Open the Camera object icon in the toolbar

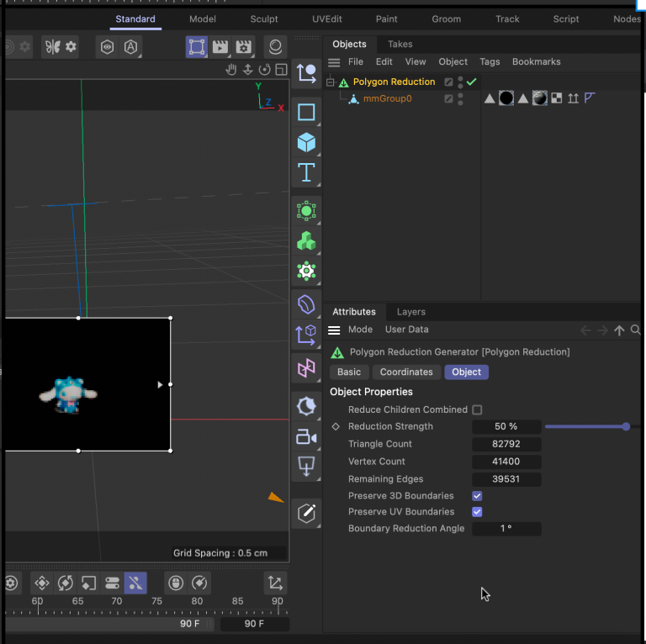point(306,436)
